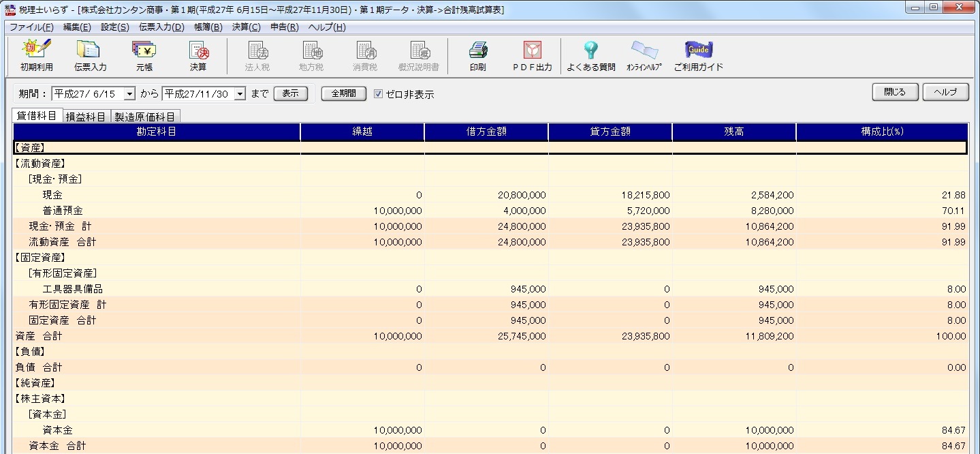Open the ご利用ガイド guide icon

click(698, 55)
